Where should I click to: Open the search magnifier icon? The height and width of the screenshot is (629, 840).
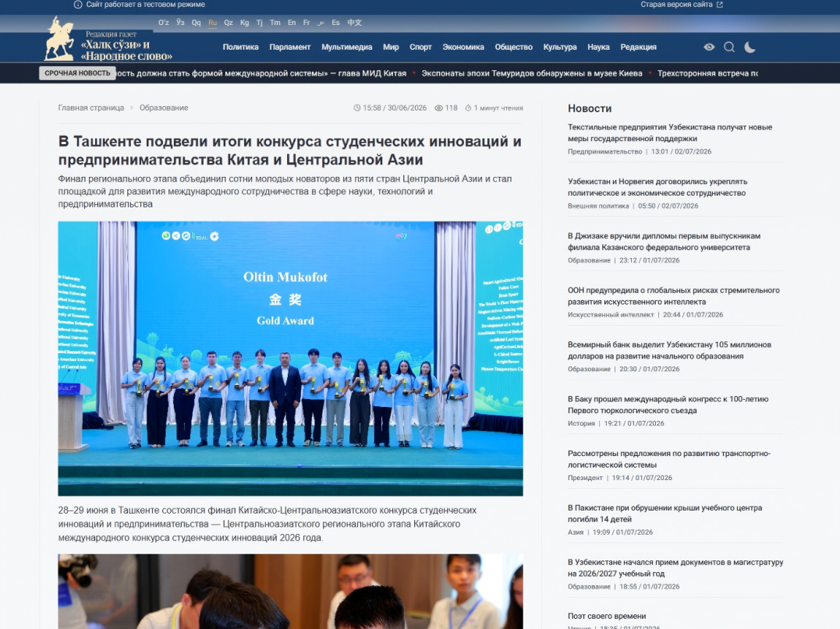pyautogui.click(x=729, y=47)
